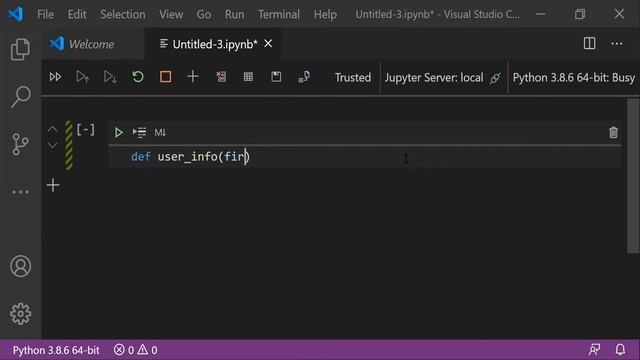Open the variable explorer table icon
Viewport: 640px width, 360px height.
248,77
